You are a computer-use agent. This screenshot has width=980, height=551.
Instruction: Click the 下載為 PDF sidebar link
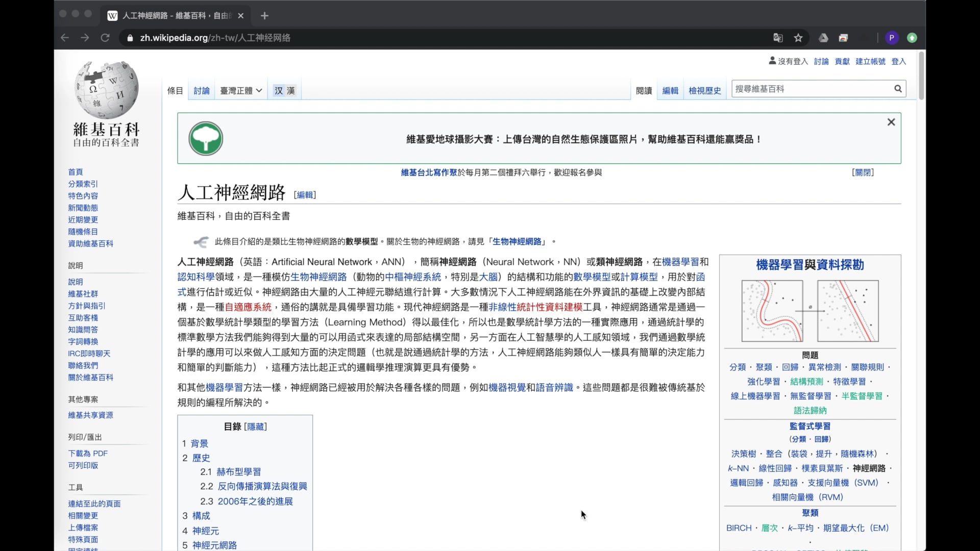[88, 453]
